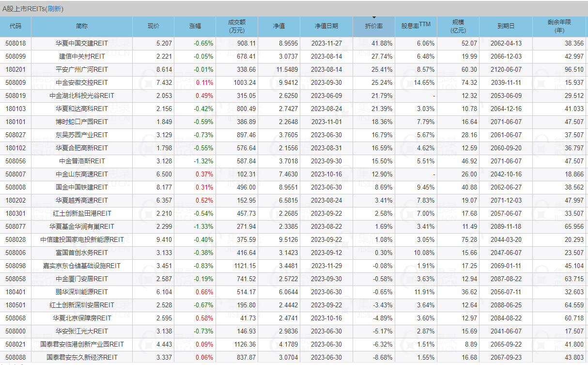This screenshot has height=365, width=588.
Task: Sort by the 简称 column header
Action: (82, 26)
